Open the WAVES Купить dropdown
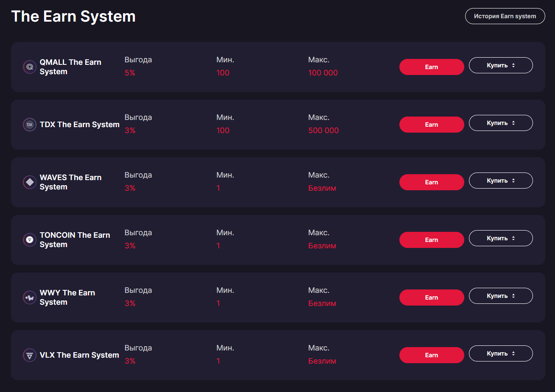The width and height of the screenshot is (555, 392). 500,181
